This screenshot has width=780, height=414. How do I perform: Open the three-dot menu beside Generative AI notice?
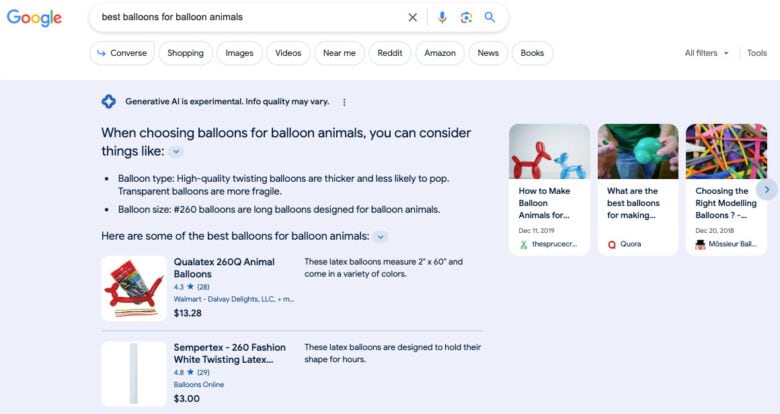pos(344,102)
